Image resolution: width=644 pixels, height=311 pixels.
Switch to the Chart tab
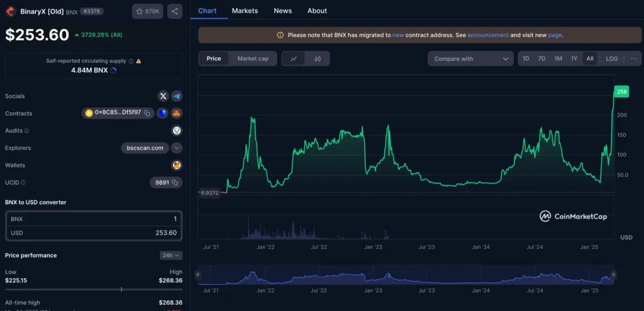[208, 11]
